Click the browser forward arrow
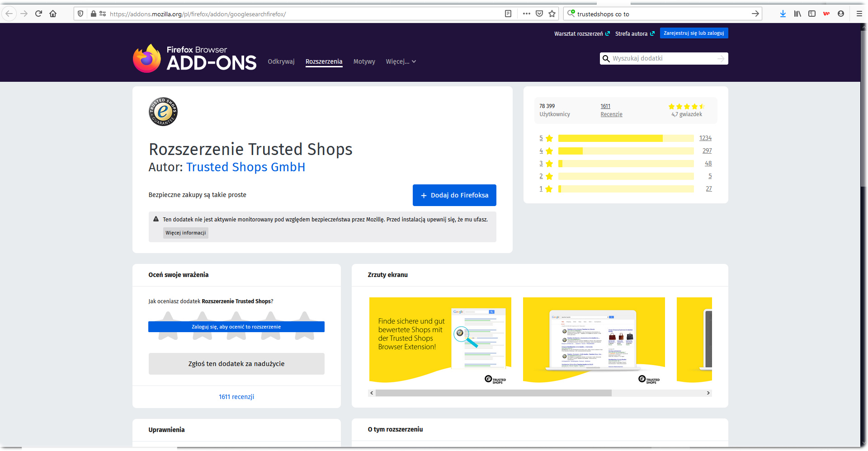868x451 pixels. (x=24, y=14)
